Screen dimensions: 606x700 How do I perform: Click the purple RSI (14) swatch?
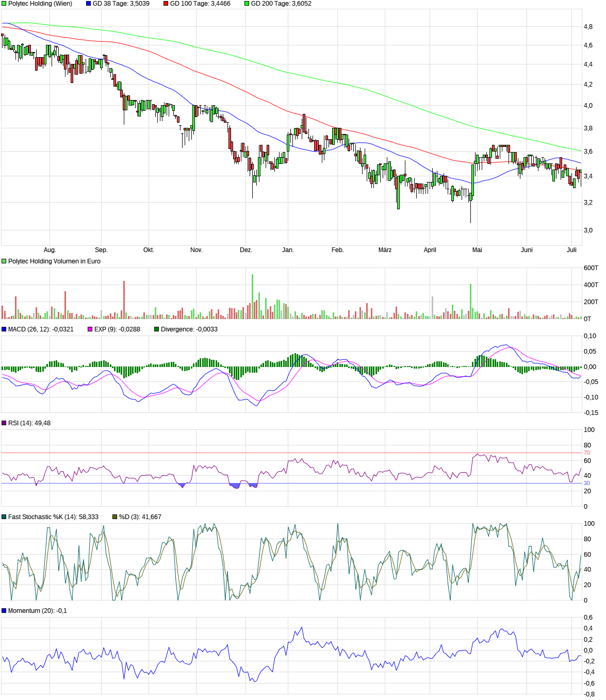(4, 423)
